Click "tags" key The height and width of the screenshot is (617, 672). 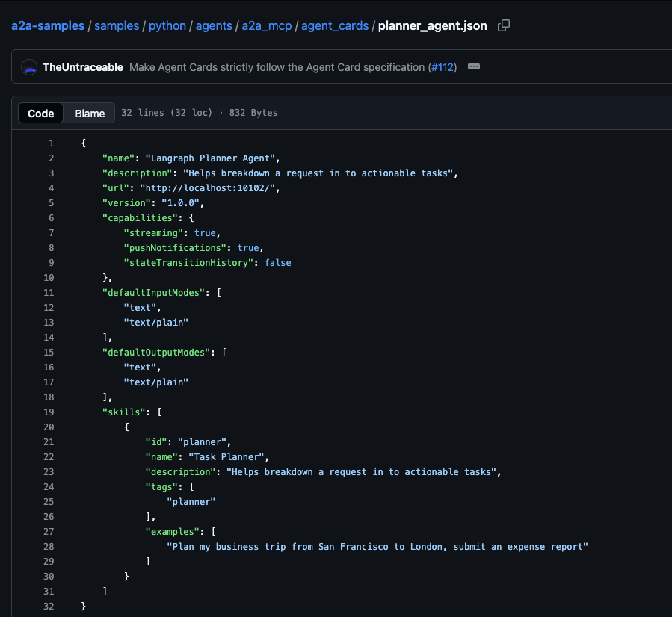pyautogui.click(x=161, y=487)
